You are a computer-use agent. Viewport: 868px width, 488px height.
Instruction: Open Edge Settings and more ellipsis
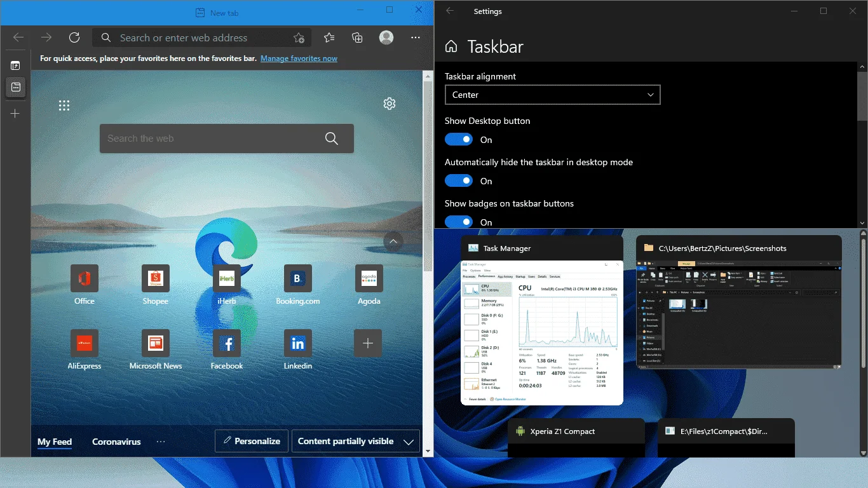416,37
